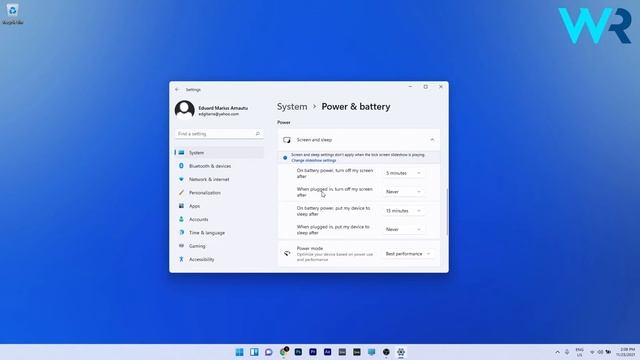
Task: Click the volume speaker icon in tray
Action: point(600,352)
